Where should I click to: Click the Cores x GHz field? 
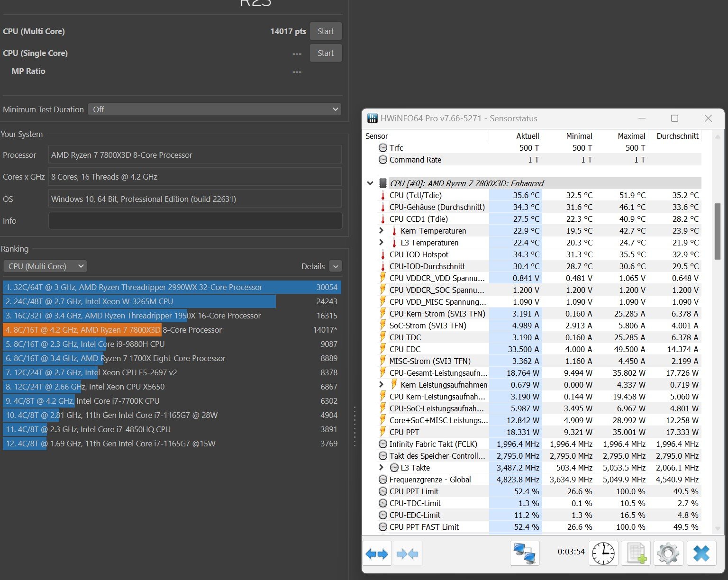coord(195,177)
